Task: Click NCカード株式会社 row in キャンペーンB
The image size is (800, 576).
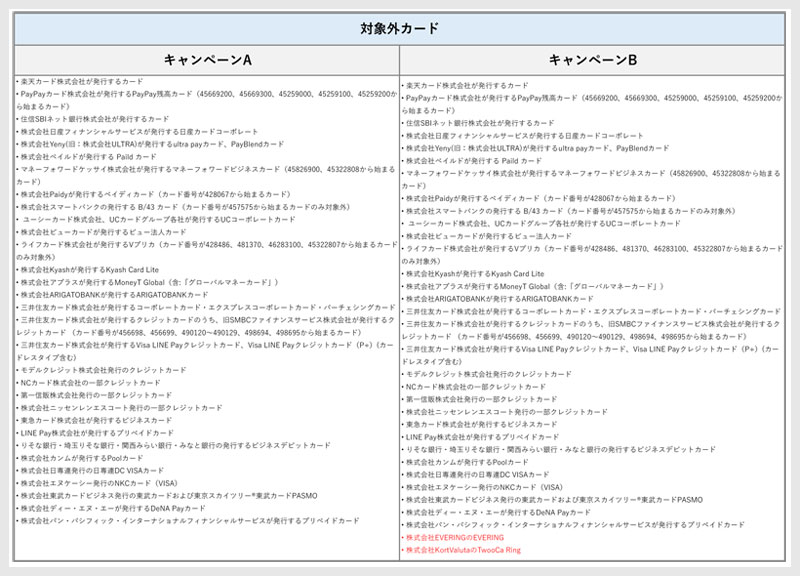Action: [473, 387]
